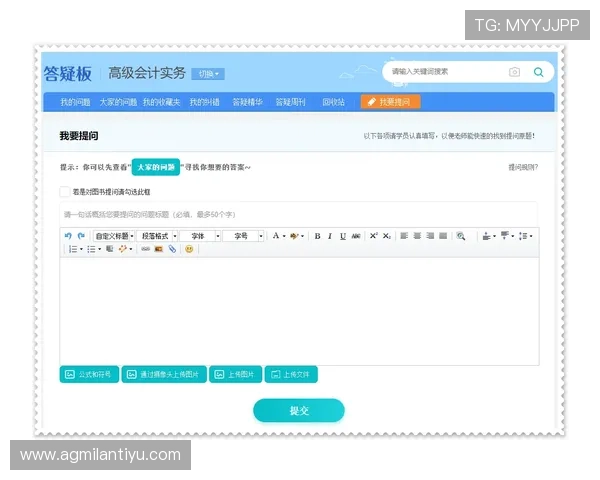Insert an unordered bullet list
The height and width of the screenshot is (480, 600).
(91, 249)
